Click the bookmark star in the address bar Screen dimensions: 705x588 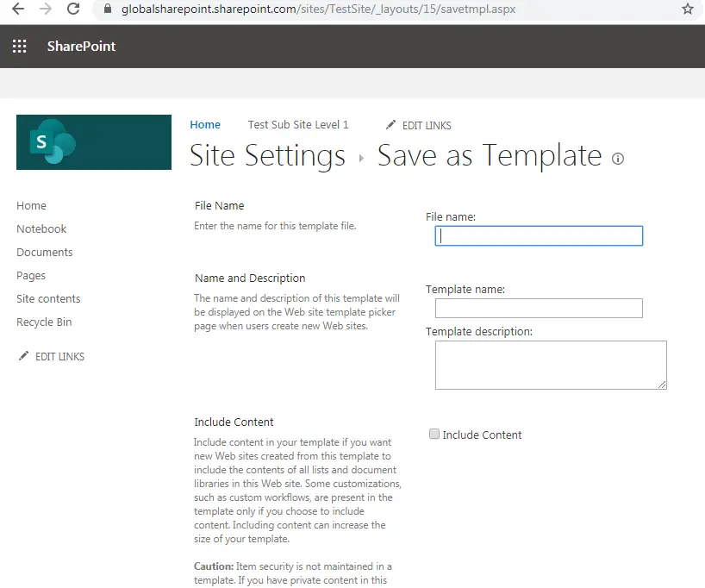click(687, 9)
